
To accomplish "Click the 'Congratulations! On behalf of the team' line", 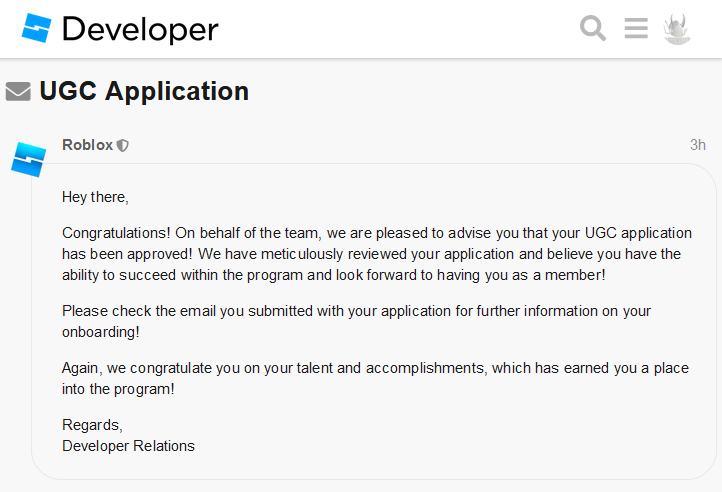I will 377,233.
